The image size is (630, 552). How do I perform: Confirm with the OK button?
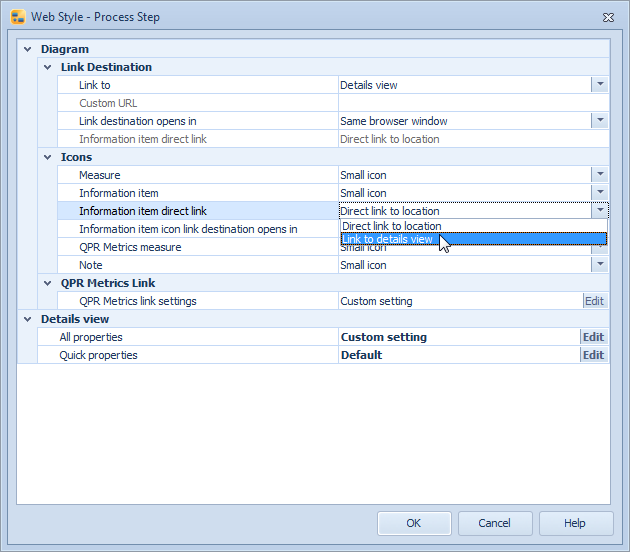tap(414, 523)
